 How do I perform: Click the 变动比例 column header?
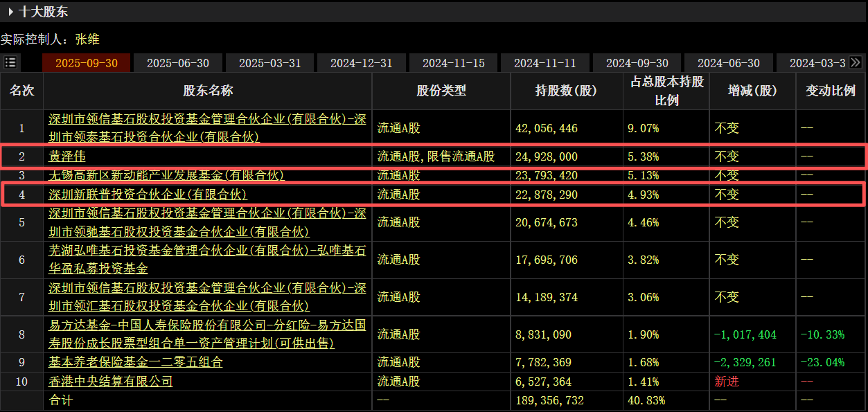pyautogui.click(x=830, y=91)
